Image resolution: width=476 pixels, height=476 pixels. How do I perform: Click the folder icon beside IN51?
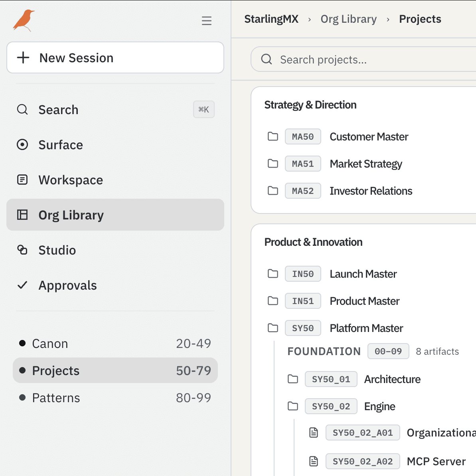point(273,301)
